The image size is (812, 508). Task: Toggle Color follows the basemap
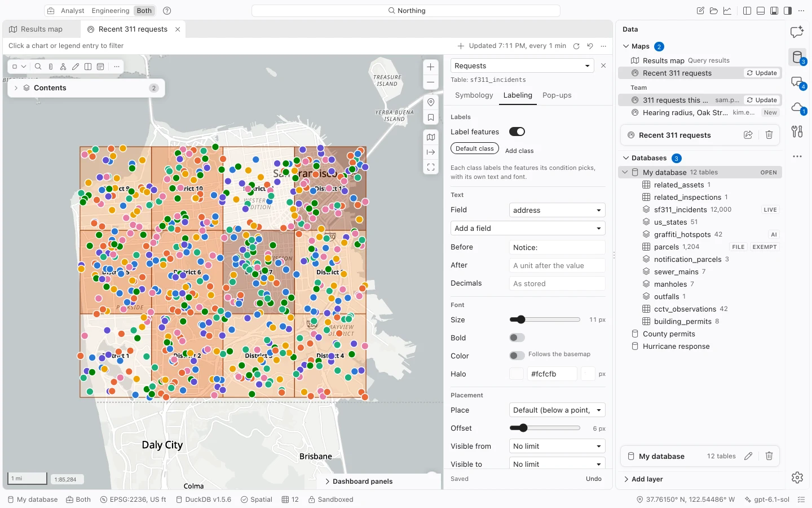517,355
